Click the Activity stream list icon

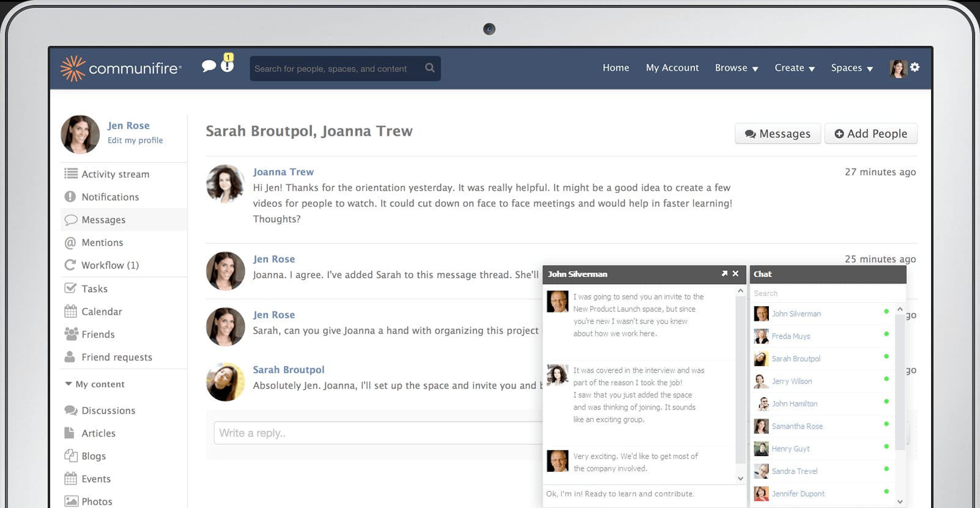point(71,174)
